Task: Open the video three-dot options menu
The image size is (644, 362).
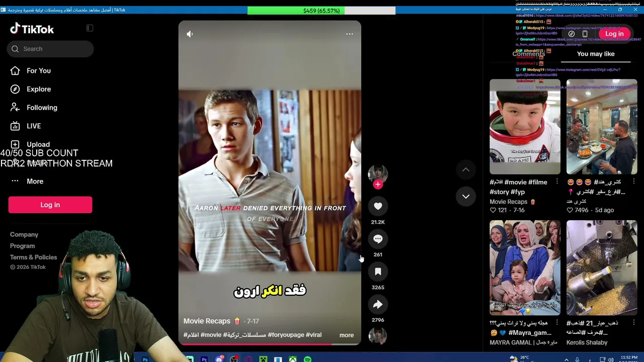Action: point(350,34)
